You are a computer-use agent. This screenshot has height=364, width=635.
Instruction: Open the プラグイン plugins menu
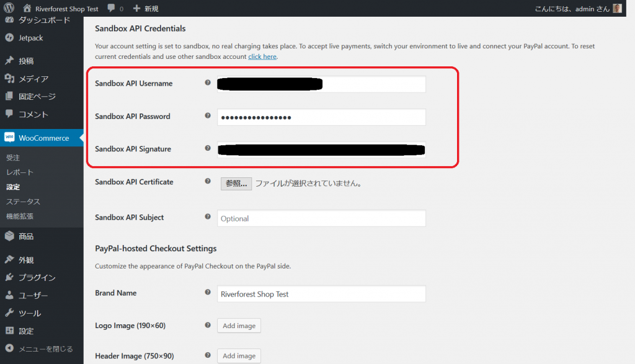click(37, 277)
